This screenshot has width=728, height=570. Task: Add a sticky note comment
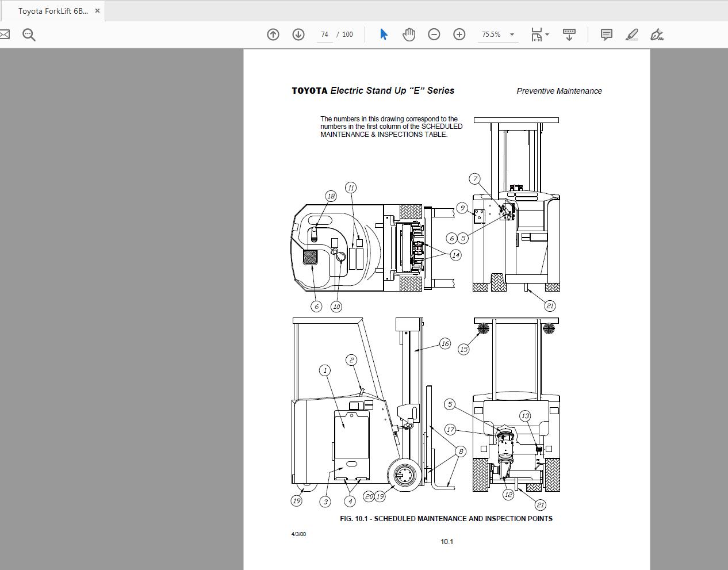point(606,35)
